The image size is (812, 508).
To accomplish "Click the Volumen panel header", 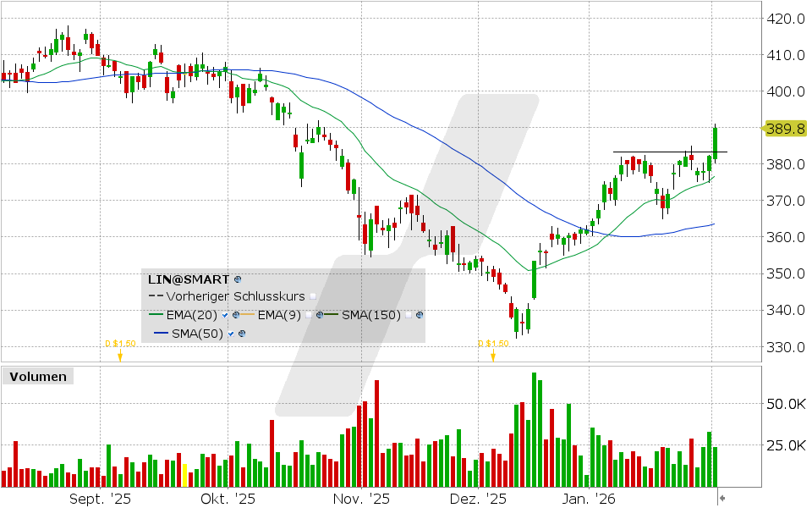I will coord(37,377).
